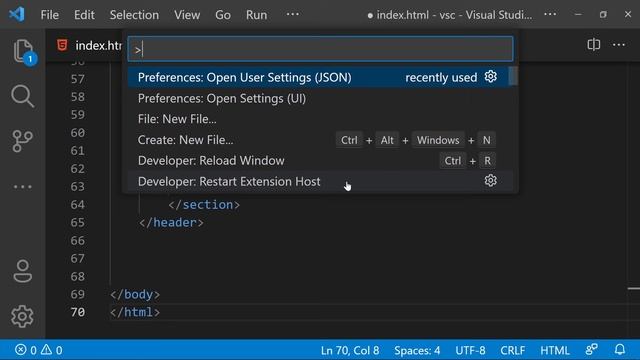Change language mode HTML in status bar
Image resolution: width=640 pixels, height=360 pixels.
555,350
